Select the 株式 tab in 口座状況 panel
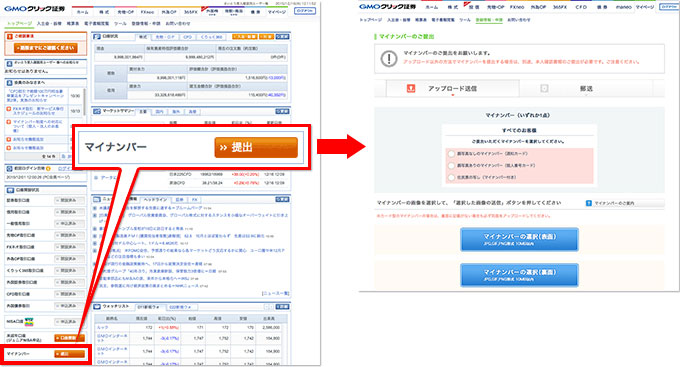This screenshot has height=367, width=680. coord(143,37)
